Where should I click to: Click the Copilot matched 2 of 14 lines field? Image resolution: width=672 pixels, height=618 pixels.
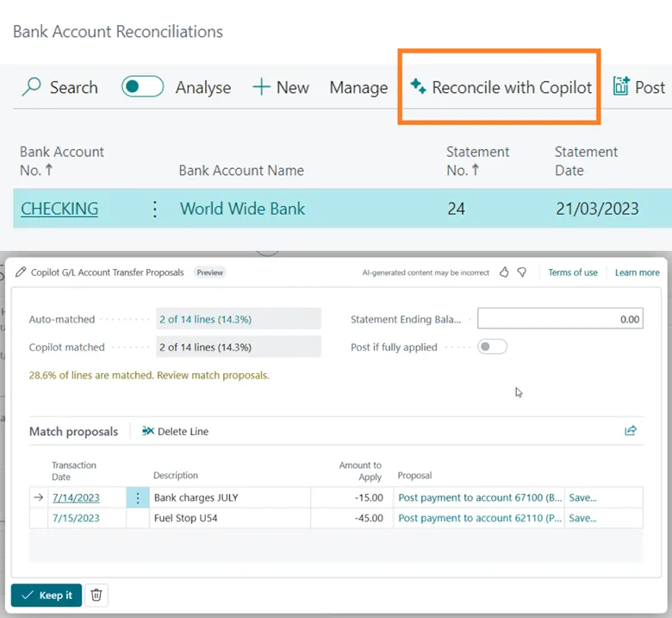[239, 347]
